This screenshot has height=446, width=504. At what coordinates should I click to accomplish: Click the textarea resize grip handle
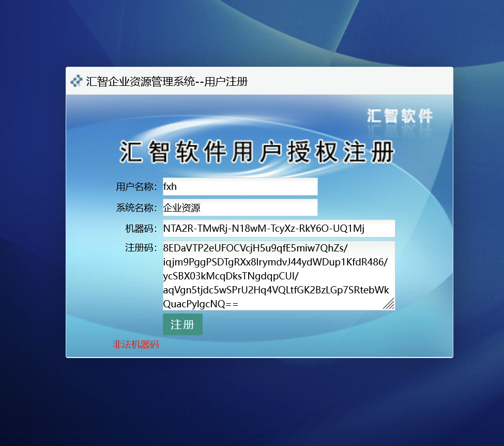coord(389,304)
